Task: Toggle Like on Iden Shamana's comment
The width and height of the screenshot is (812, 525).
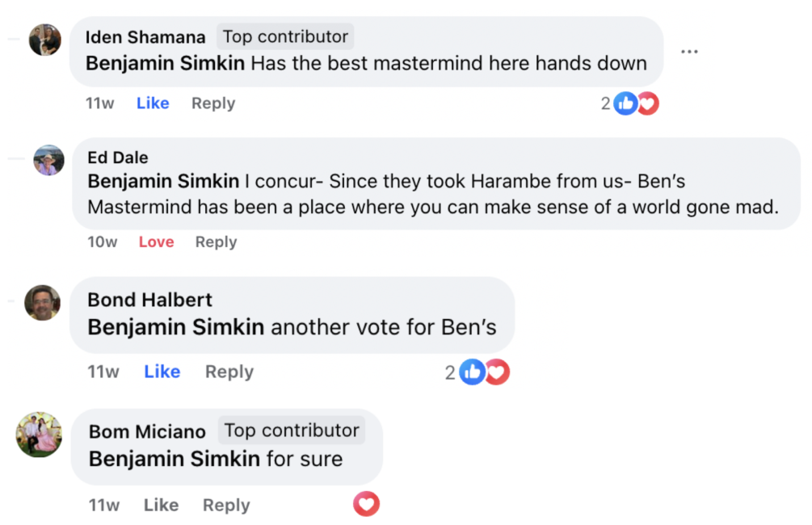Action: 153,103
